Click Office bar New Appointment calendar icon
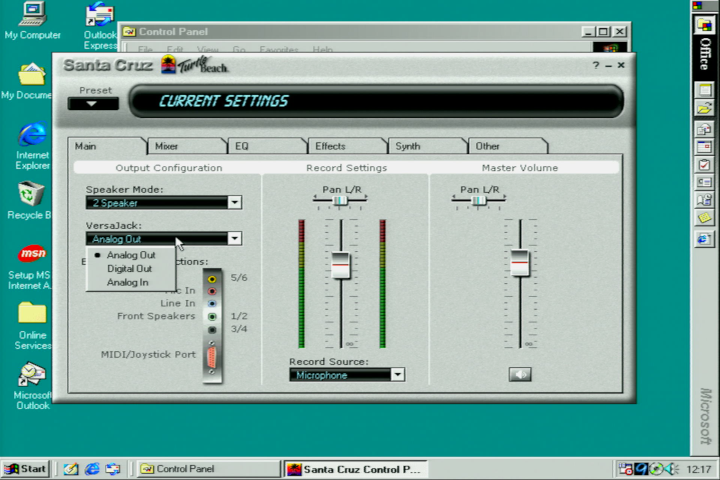The width and height of the screenshot is (720, 480). click(704, 147)
